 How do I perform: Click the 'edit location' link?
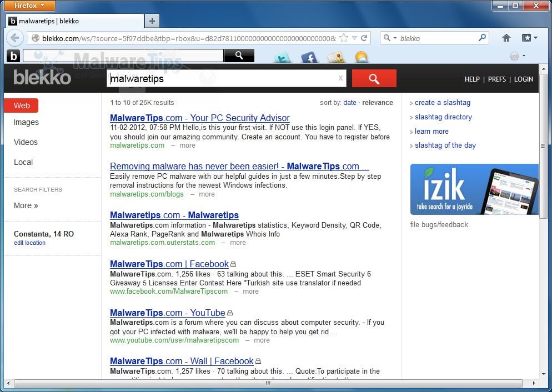click(x=29, y=243)
